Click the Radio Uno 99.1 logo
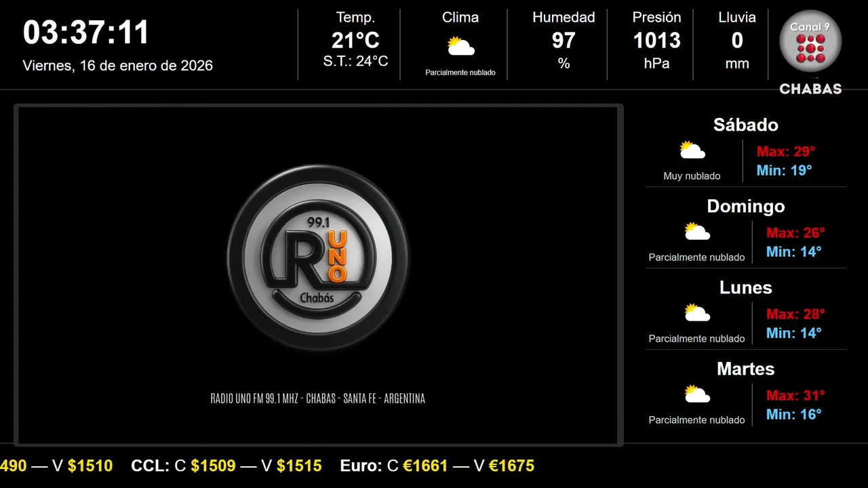This screenshot has width=868, height=488. click(318, 258)
